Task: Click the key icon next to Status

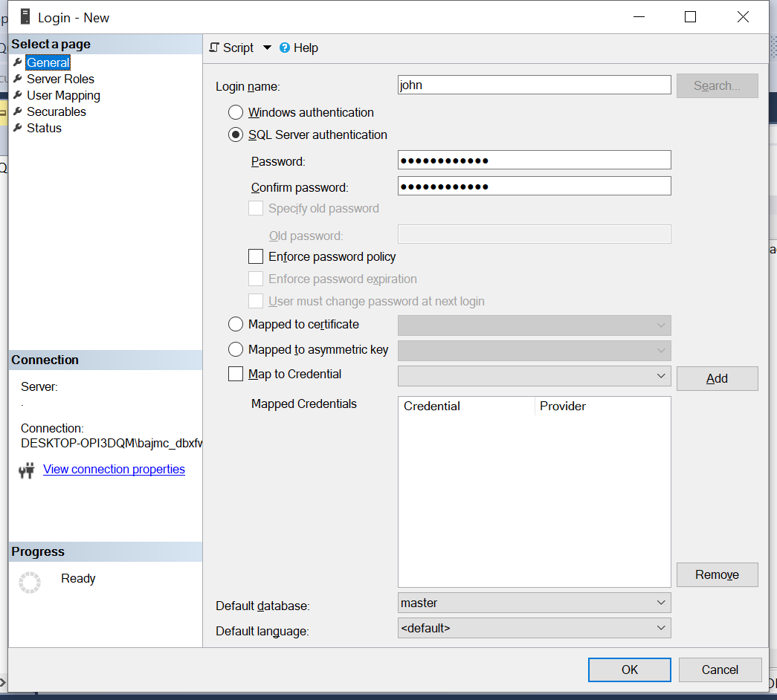Action: (x=17, y=128)
